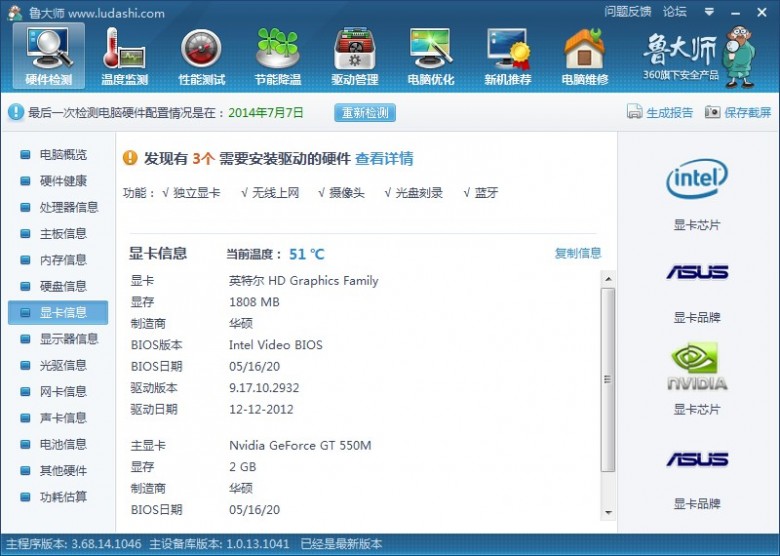This screenshot has height=556, width=780.
Task: Click the upper ASUS 显卡品牌 logo
Action: [x=697, y=272]
